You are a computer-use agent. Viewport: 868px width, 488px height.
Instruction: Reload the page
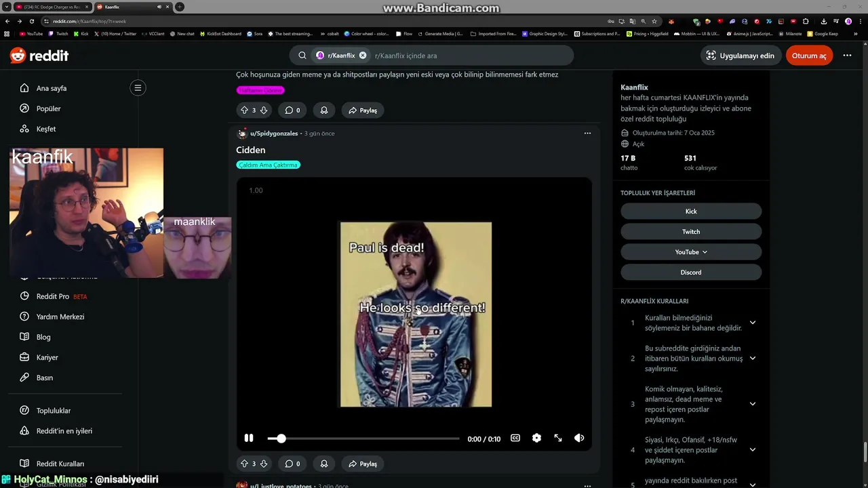(31, 21)
